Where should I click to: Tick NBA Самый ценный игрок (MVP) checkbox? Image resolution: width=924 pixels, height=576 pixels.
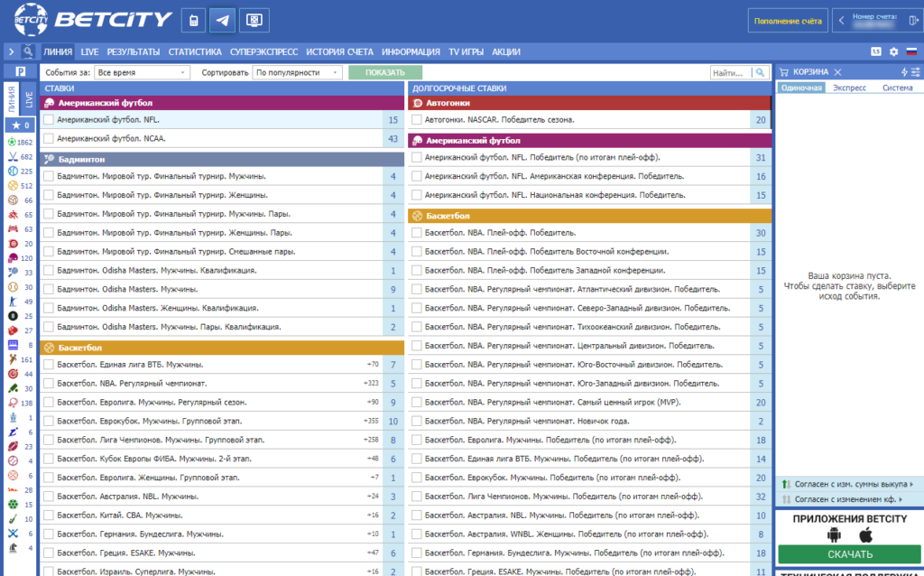[417, 403]
